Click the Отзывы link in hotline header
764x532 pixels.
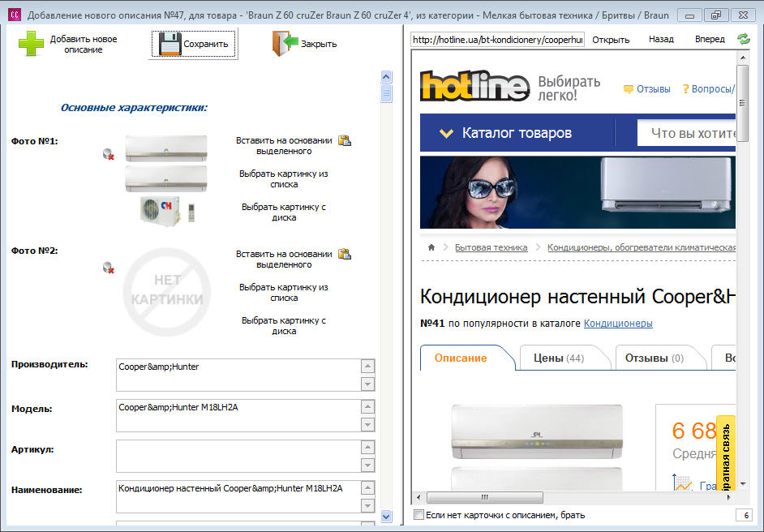[x=654, y=89]
